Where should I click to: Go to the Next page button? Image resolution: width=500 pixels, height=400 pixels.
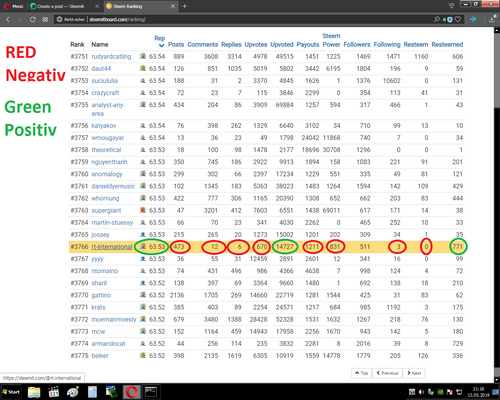click(x=414, y=373)
